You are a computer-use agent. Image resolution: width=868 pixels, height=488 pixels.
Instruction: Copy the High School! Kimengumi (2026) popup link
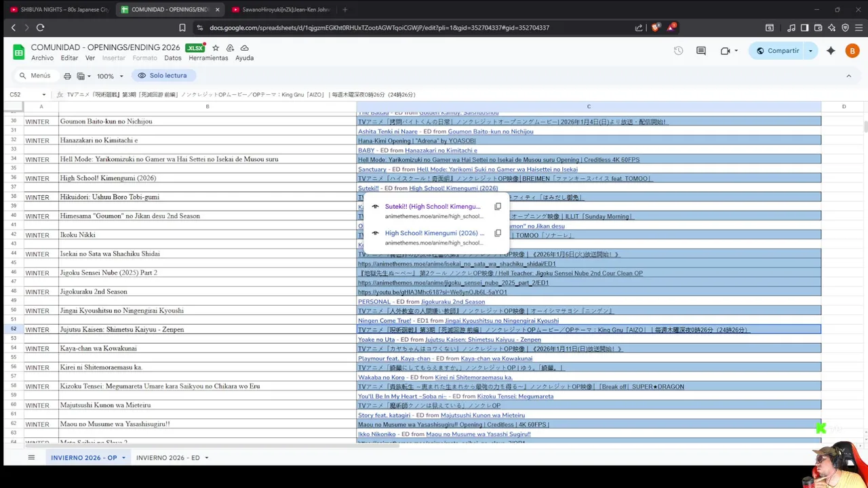(x=498, y=233)
